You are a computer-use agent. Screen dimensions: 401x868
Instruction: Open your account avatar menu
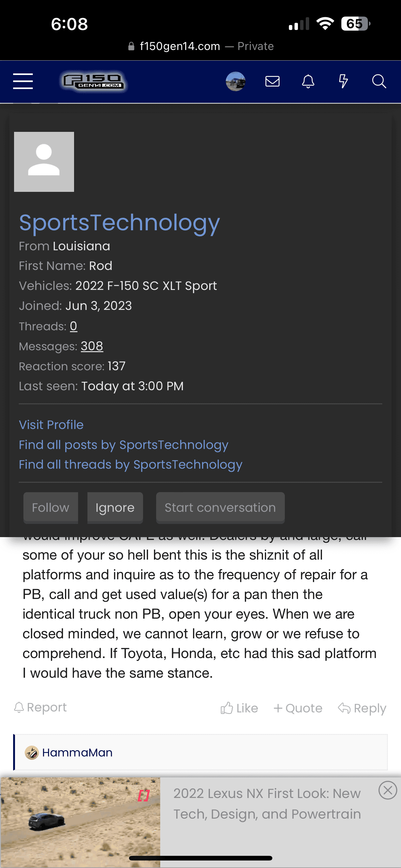click(235, 81)
